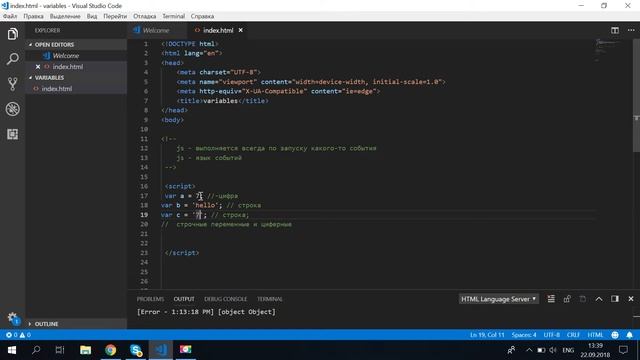
Task: Switch to the index.html editor tab
Action: pos(218,30)
